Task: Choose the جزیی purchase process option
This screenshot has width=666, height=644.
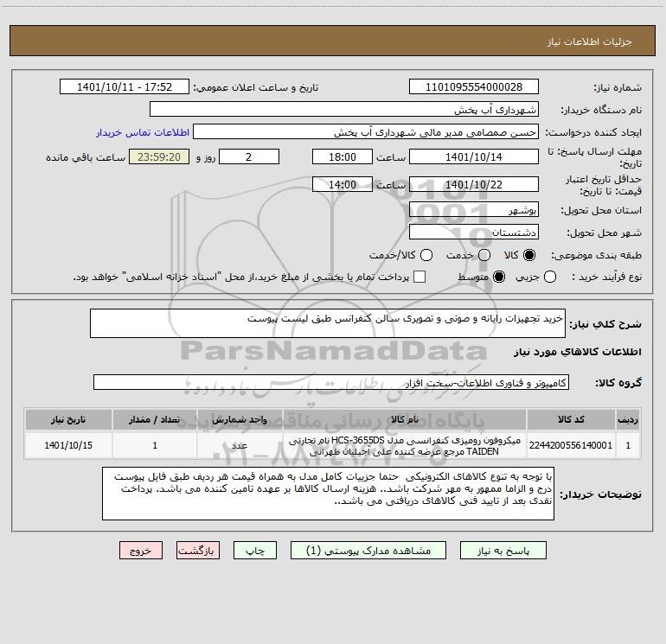Action: (549, 277)
